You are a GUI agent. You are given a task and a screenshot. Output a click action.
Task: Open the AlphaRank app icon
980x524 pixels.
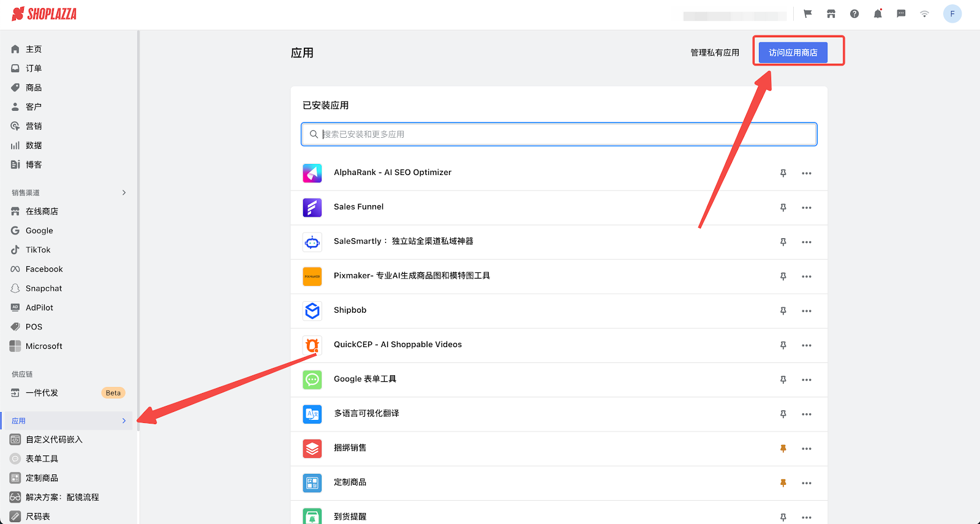pos(312,173)
